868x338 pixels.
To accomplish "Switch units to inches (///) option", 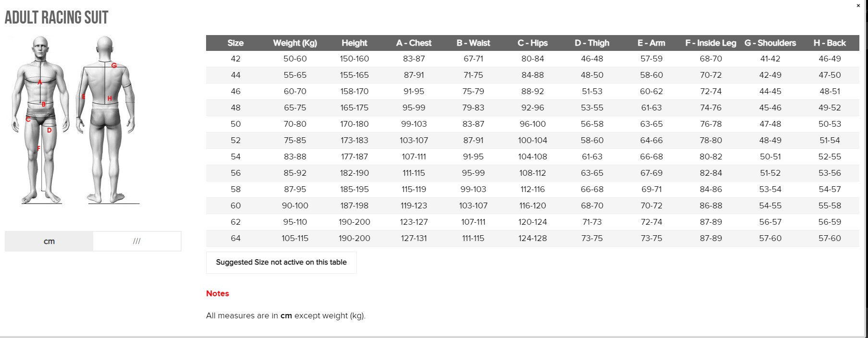I will coord(137,241).
